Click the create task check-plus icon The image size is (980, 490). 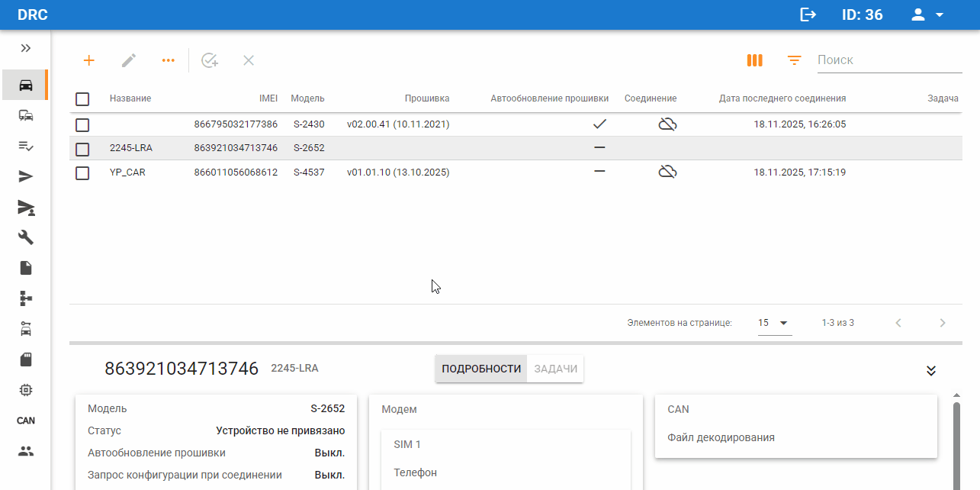[x=210, y=60]
